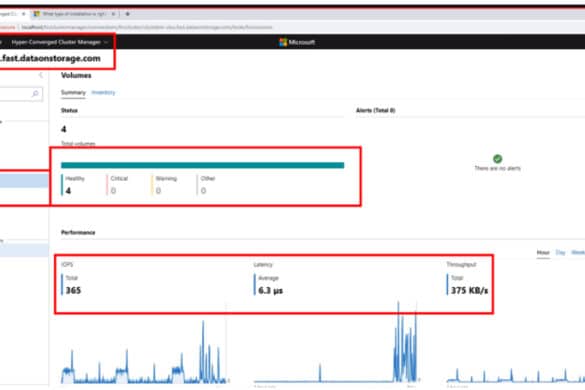Image resolution: width=585 pixels, height=390 pixels.
Task: Click the Microsoft logo in header
Action: click(x=297, y=42)
